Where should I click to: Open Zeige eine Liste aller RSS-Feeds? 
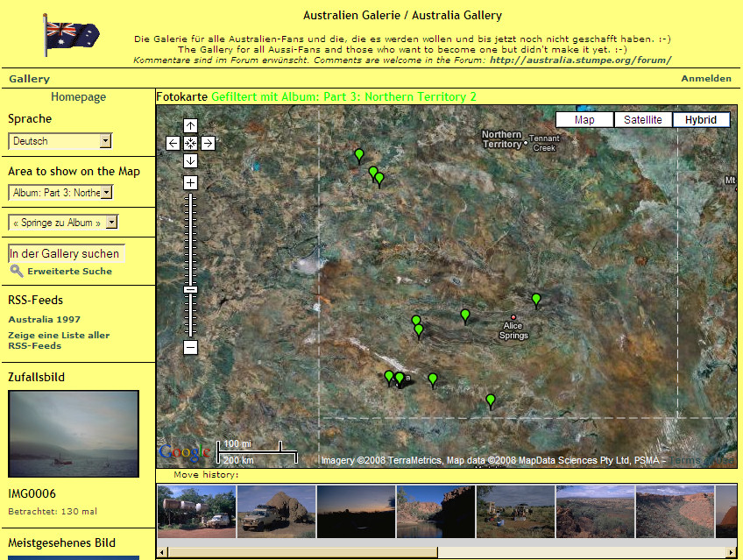point(59,340)
